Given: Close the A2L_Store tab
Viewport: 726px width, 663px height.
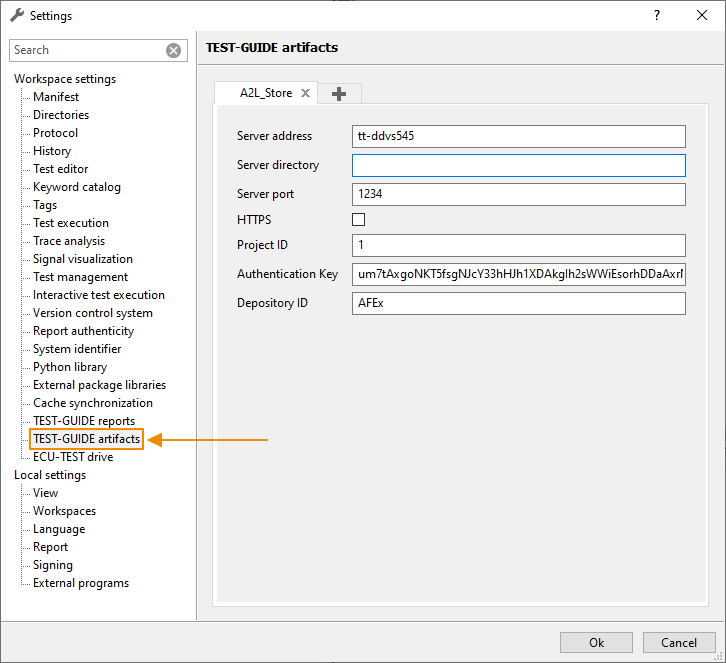Looking at the screenshot, I should [306, 93].
